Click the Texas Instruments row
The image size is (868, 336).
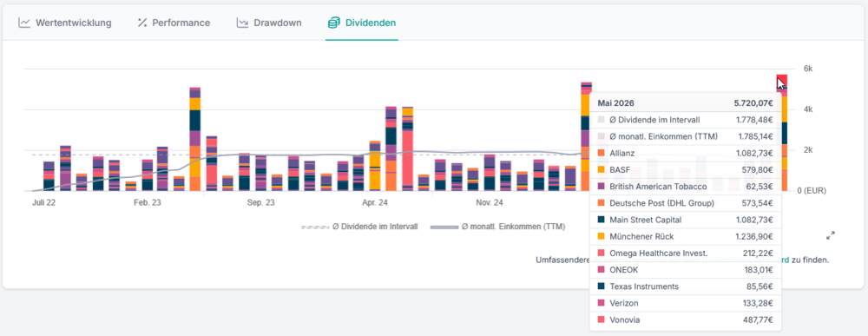tap(686, 287)
